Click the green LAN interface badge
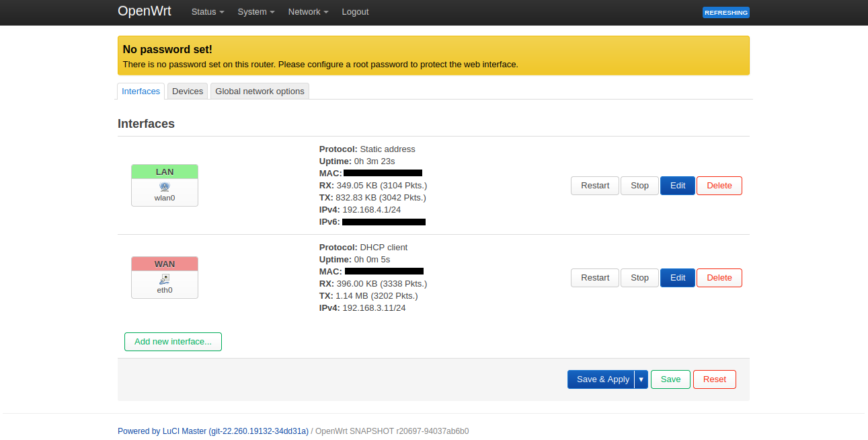Image resolution: width=868 pixels, height=440 pixels. 165,172
